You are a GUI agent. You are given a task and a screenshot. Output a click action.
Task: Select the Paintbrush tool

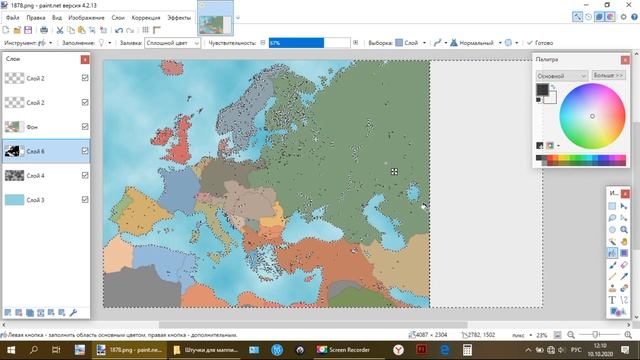[612, 265]
